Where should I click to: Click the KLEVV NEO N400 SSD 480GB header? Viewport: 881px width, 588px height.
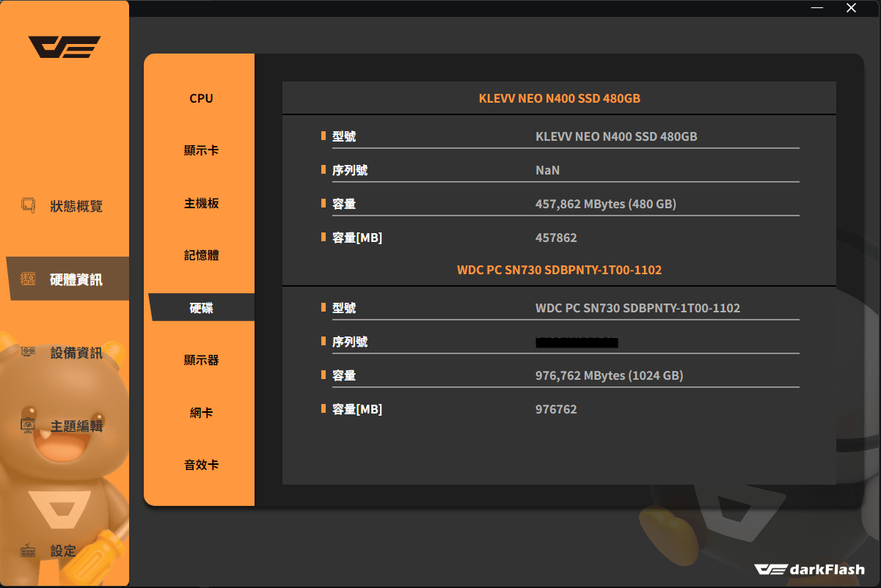[x=559, y=98]
